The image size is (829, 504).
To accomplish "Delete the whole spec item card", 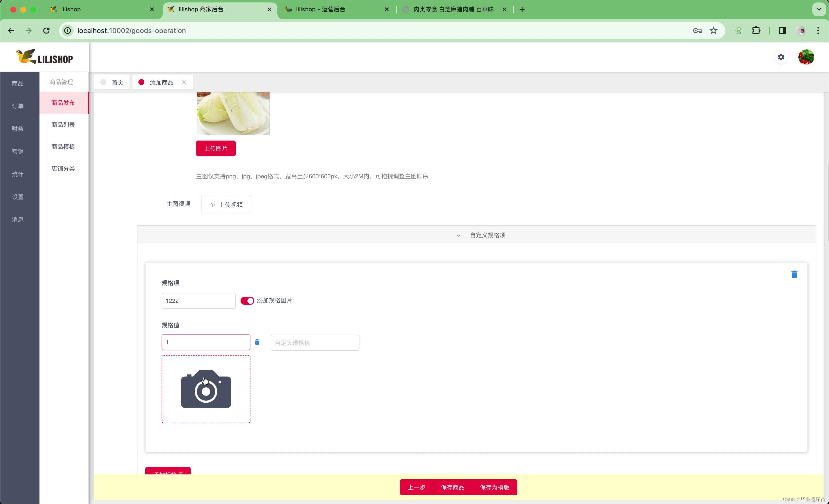I will click(x=794, y=274).
